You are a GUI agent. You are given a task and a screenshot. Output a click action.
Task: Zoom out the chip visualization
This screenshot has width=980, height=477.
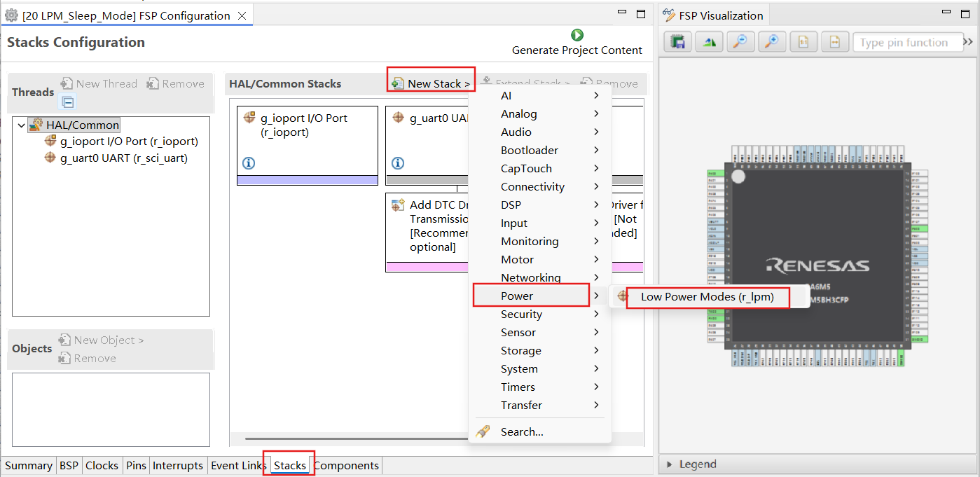coord(740,42)
